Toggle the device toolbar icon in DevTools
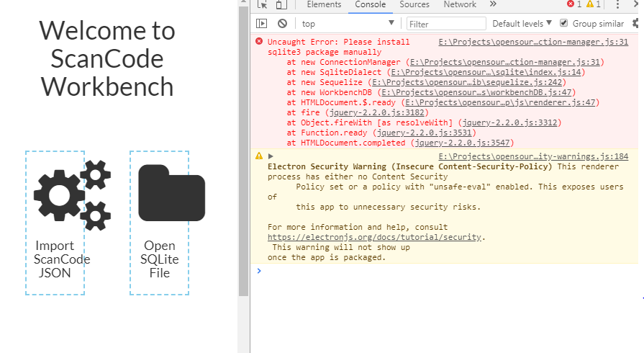The height and width of the screenshot is (353, 644). coord(281,4)
